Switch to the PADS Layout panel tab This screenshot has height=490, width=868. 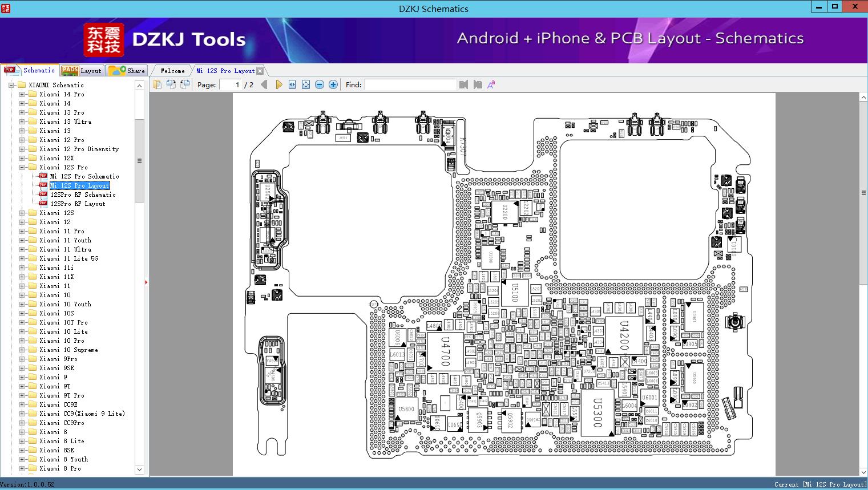pyautogui.click(x=81, y=71)
